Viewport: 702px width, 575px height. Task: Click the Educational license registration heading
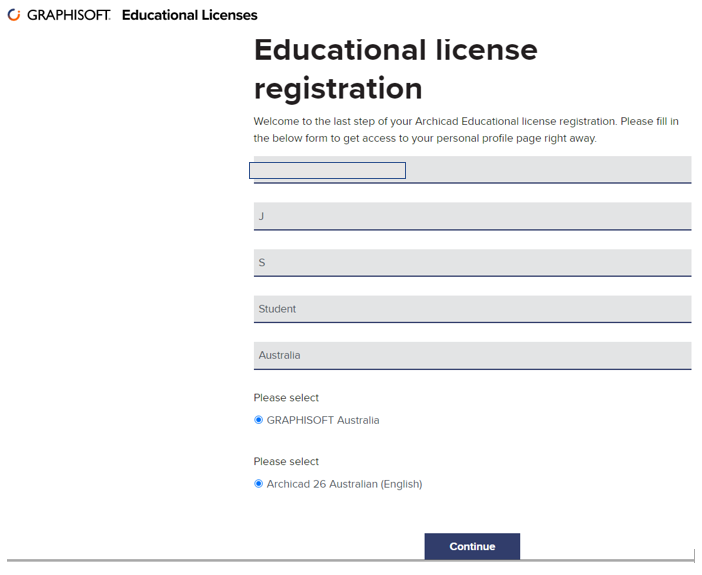[396, 69]
